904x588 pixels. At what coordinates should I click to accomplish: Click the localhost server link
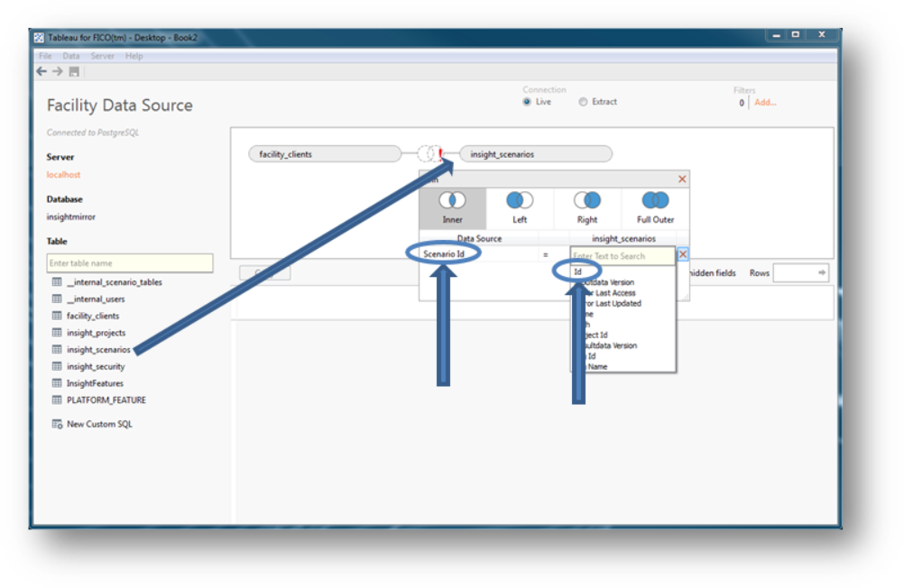63,175
